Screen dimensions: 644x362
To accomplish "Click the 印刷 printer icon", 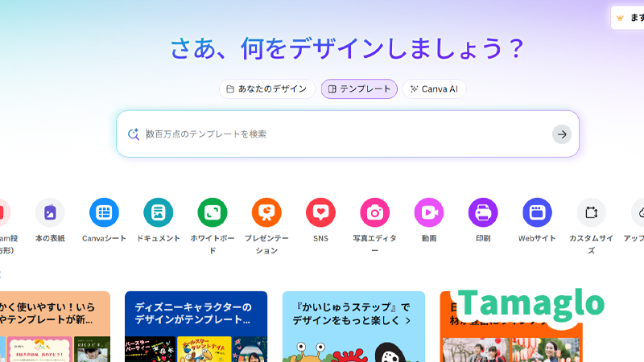I will pyautogui.click(x=483, y=212).
